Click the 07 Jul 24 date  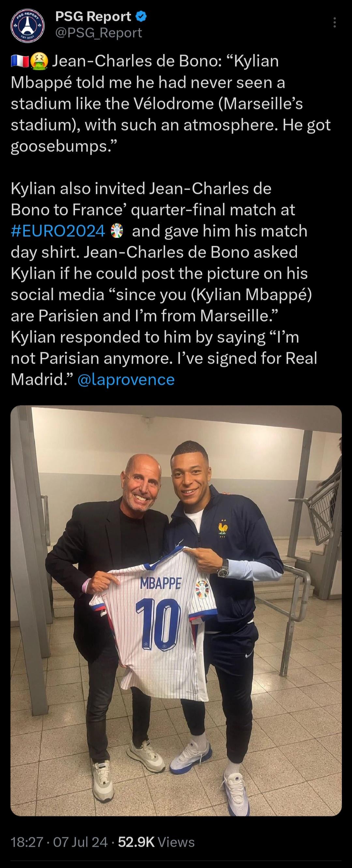tap(81, 842)
